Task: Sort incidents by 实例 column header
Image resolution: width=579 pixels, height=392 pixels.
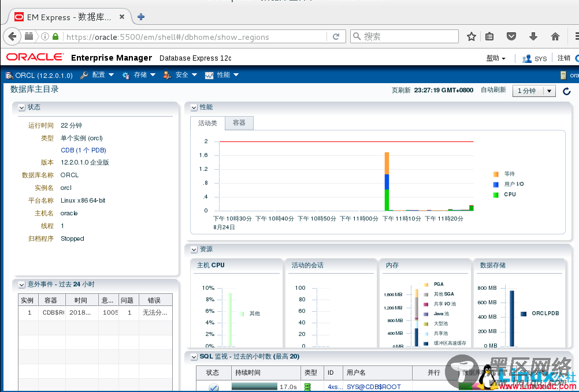Action: pyautogui.click(x=28, y=300)
